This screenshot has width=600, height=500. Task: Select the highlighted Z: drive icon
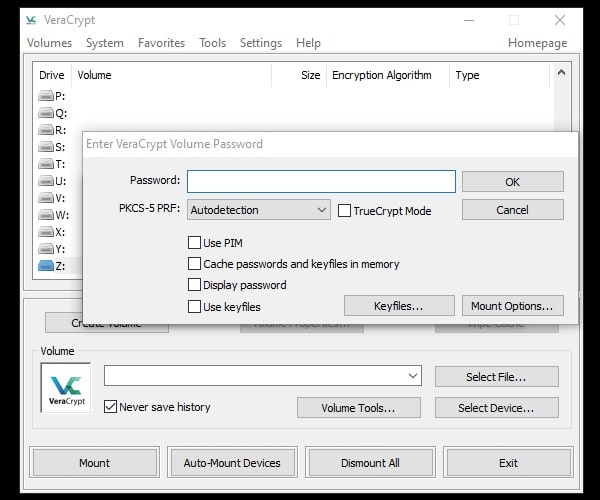pyautogui.click(x=46, y=266)
